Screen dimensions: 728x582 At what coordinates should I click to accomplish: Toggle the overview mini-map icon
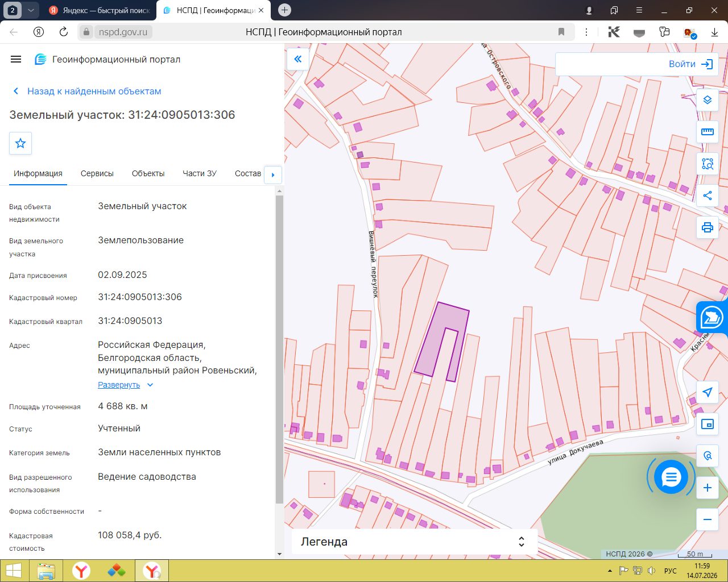pyautogui.click(x=708, y=424)
